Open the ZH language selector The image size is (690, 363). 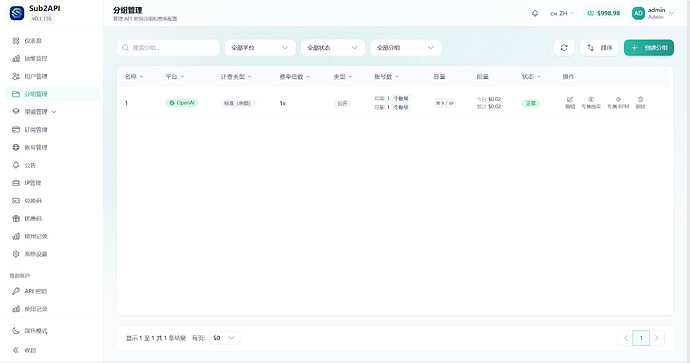coord(562,13)
